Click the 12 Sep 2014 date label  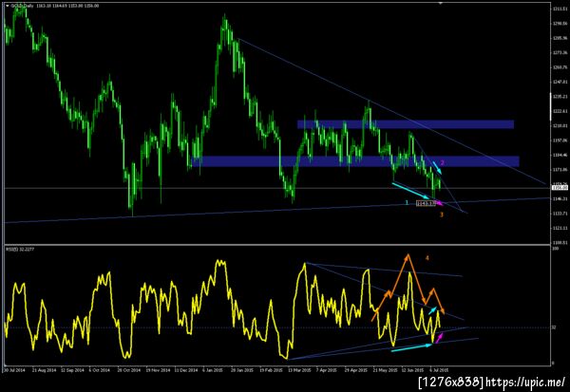point(73,370)
